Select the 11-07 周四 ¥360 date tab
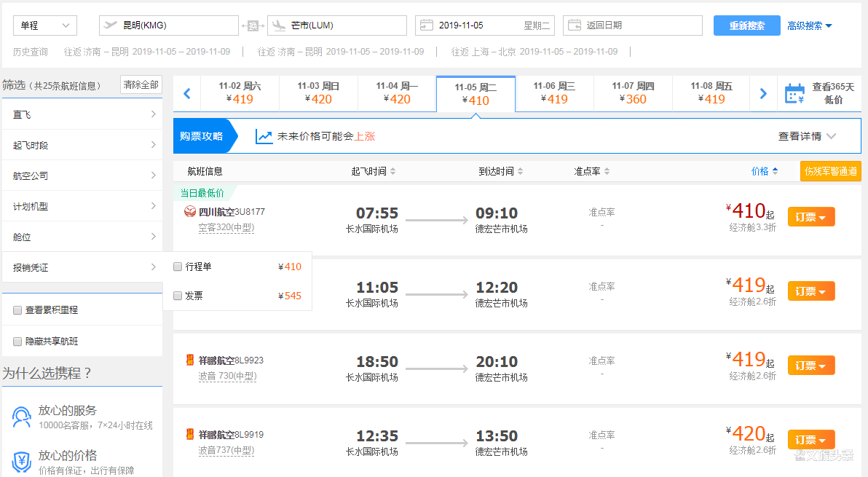Viewport: 868px width, 477px height. click(x=633, y=93)
